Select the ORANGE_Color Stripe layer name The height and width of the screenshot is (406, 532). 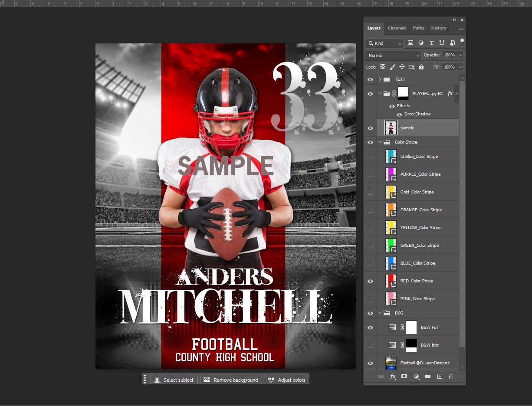[421, 210]
